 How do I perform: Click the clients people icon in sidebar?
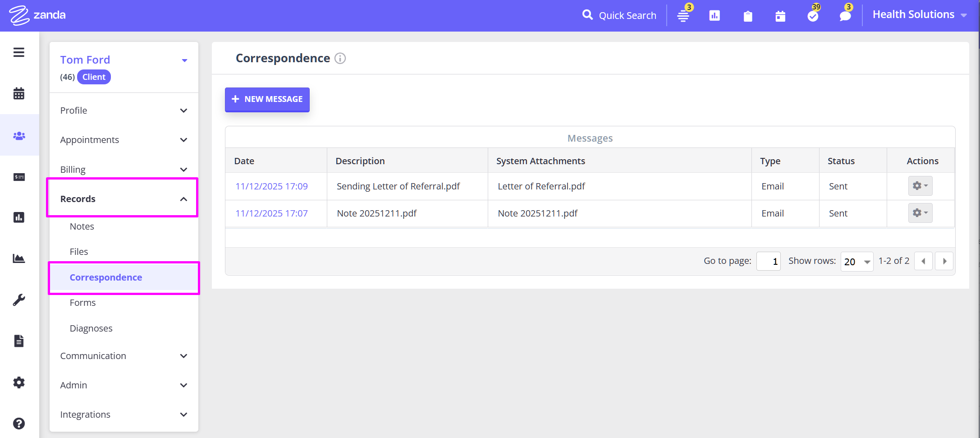pos(19,136)
